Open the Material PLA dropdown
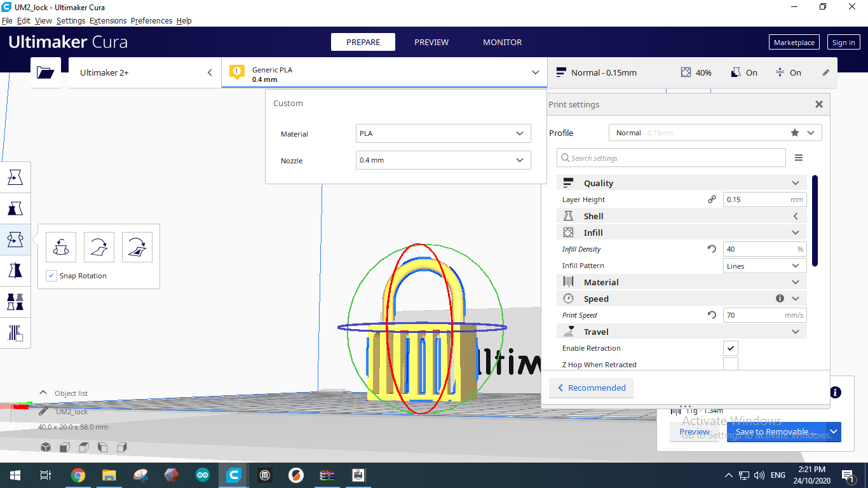868x488 pixels. pos(444,133)
